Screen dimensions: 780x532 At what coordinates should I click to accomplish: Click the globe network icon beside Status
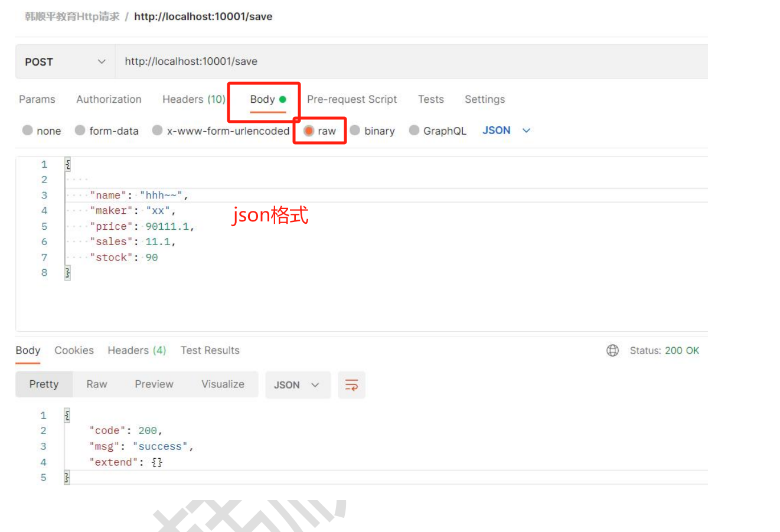pos(613,351)
